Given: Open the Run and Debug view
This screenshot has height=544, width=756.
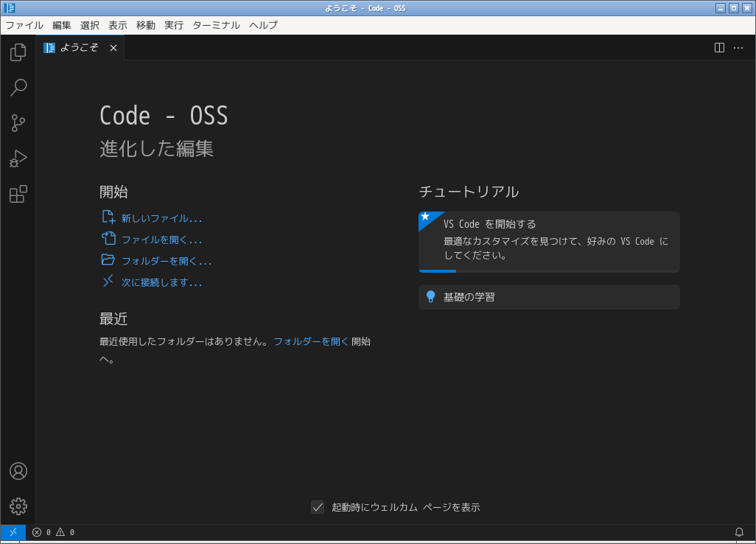Looking at the screenshot, I should 18,158.
